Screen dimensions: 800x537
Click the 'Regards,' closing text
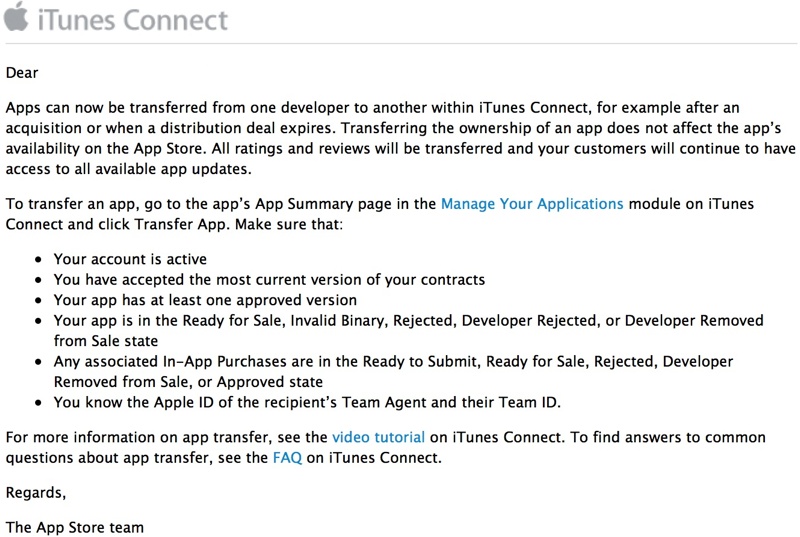(36, 493)
